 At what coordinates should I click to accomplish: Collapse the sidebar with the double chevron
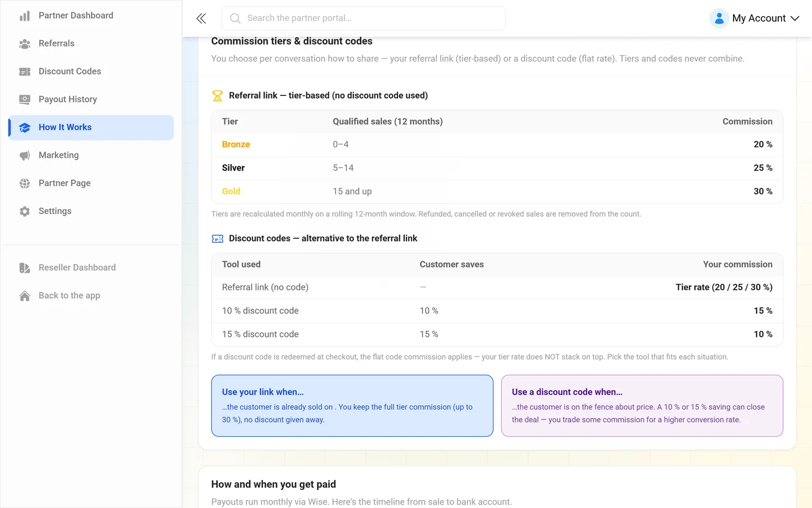[x=201, y=19]
